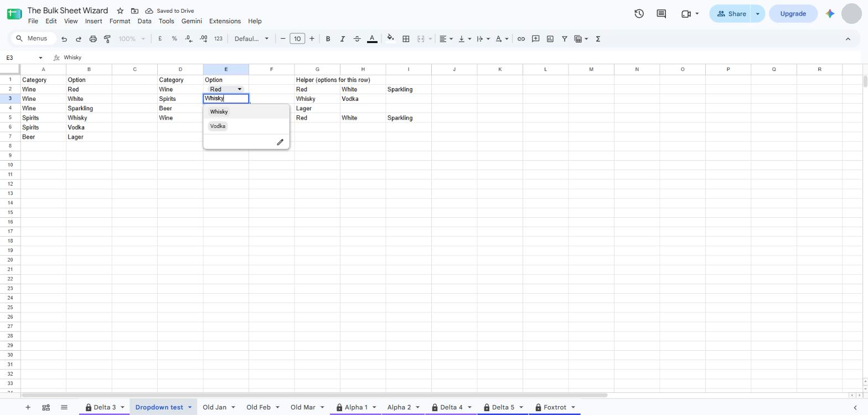Switch to Foxtrot tab
868x415 pixels.
click(x=555, y=407)
